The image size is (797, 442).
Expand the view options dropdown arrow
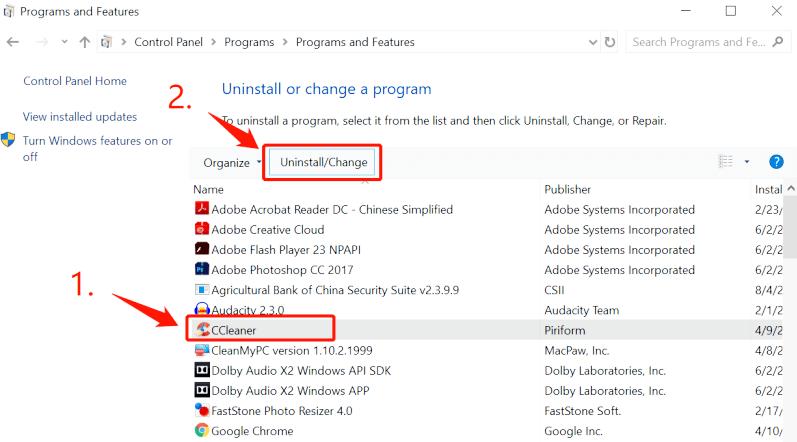747,162
